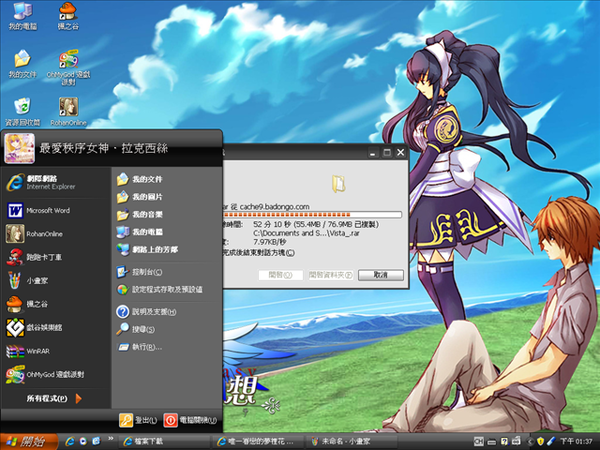Click the user picture in Start menu header

20,148
